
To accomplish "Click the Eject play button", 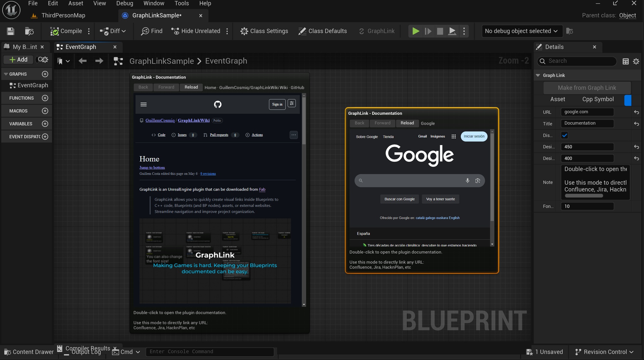I will (452, 31).
